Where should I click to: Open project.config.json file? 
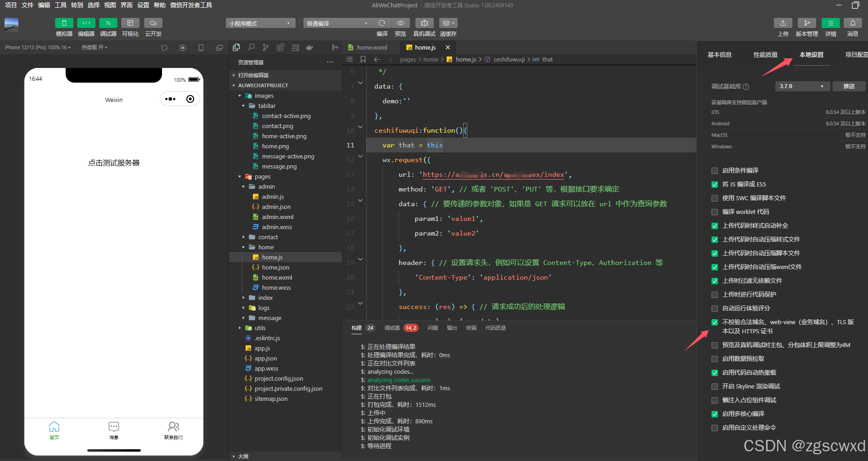[x=279, y=379]
